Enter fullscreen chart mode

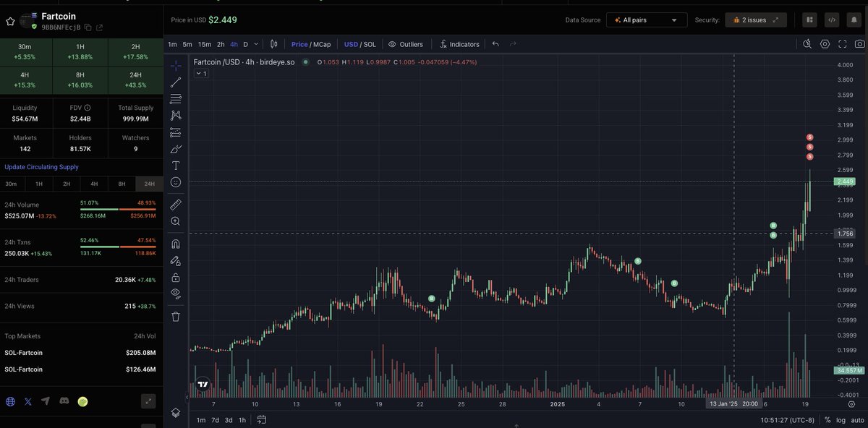point(842,44)
